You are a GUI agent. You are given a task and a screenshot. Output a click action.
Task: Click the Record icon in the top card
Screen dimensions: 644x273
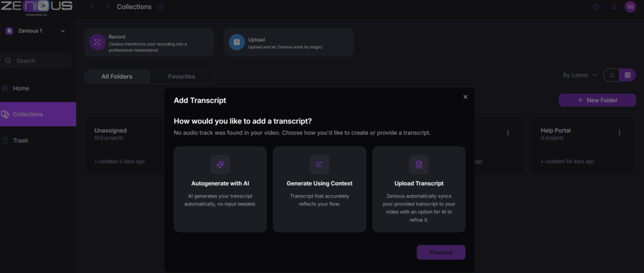pos(97,42)
